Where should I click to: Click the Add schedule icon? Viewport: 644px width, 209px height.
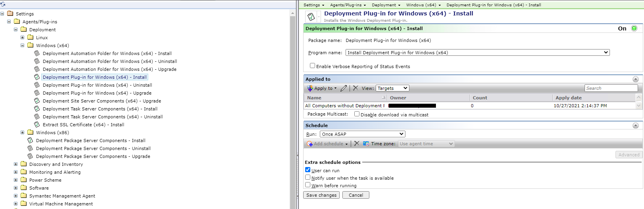[310, 144]
